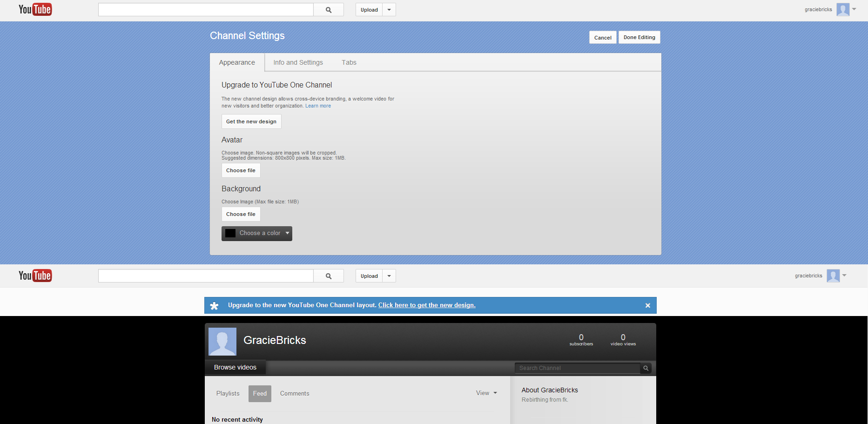Open the Browse videos tab
Image resolution: width=868 pixels, height=424 pixels.
[x=235, y=367]
